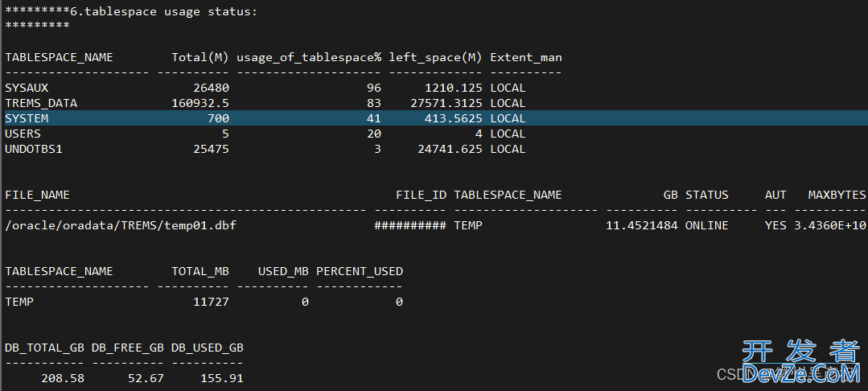The height and width of the screenshot is (391, 868).
Task: Click TREMS_DATA usage percentage 83
Action: (x=374, y=103)
